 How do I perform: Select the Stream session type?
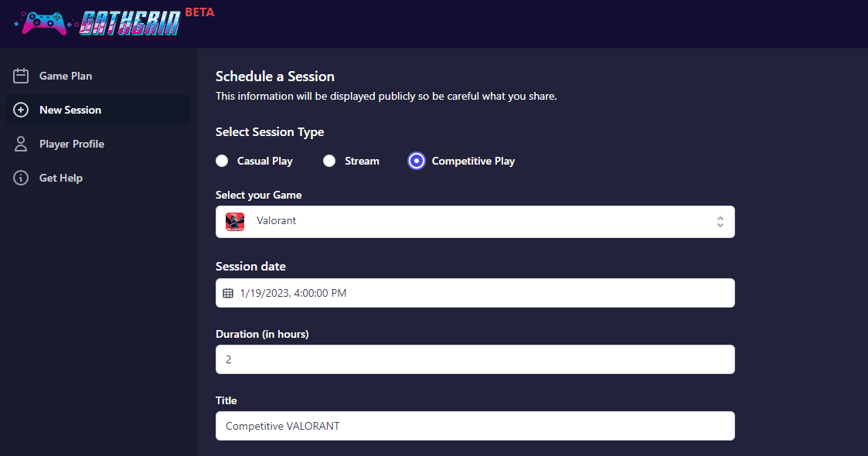click(x=329, y=161)
